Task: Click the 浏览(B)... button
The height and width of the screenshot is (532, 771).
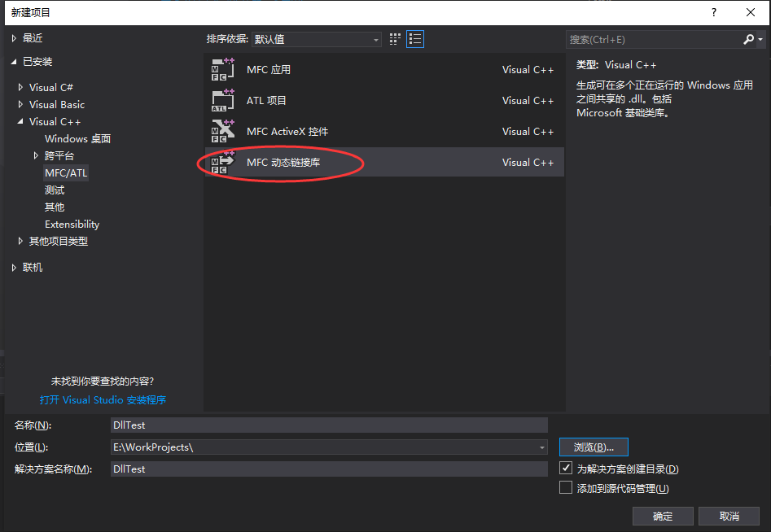Action: [x=594, y=447]
